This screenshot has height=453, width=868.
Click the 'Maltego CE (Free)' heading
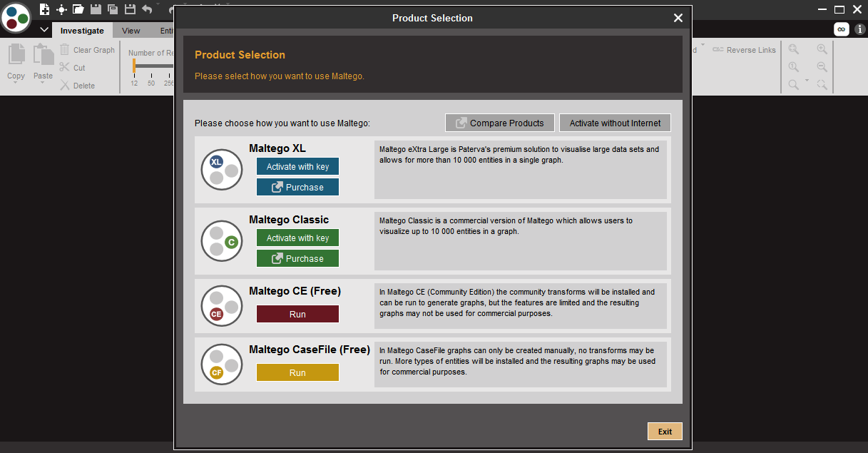click(295, 291)
